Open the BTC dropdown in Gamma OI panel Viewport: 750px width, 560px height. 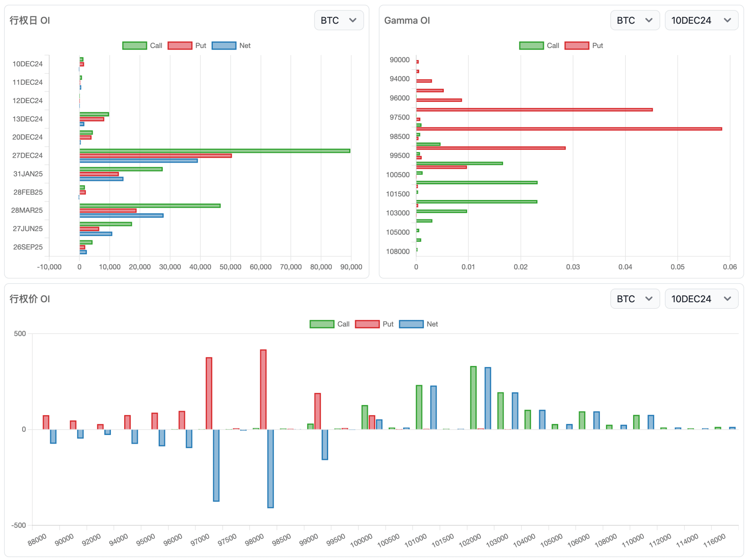[635, 20]
